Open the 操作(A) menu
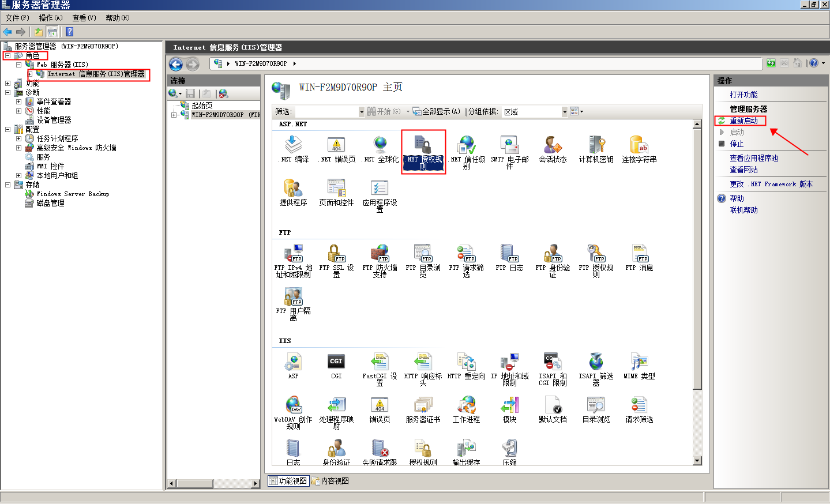Screen dimensions: 830x504 click(x=51, y=18)
